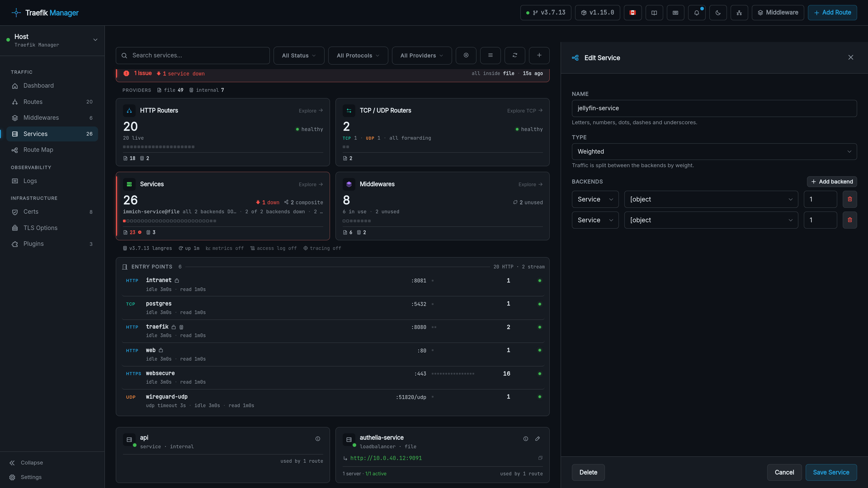This screenshot has width=868, height=488.
Task: Copy authelia-service URL icon
Action: [540, 458]
